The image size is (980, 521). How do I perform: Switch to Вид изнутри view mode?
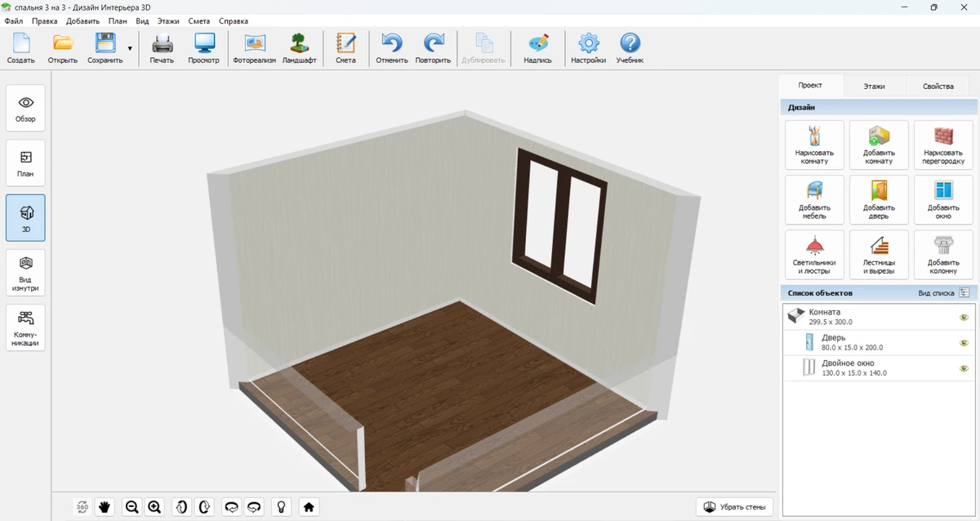(x=25, y=273)
